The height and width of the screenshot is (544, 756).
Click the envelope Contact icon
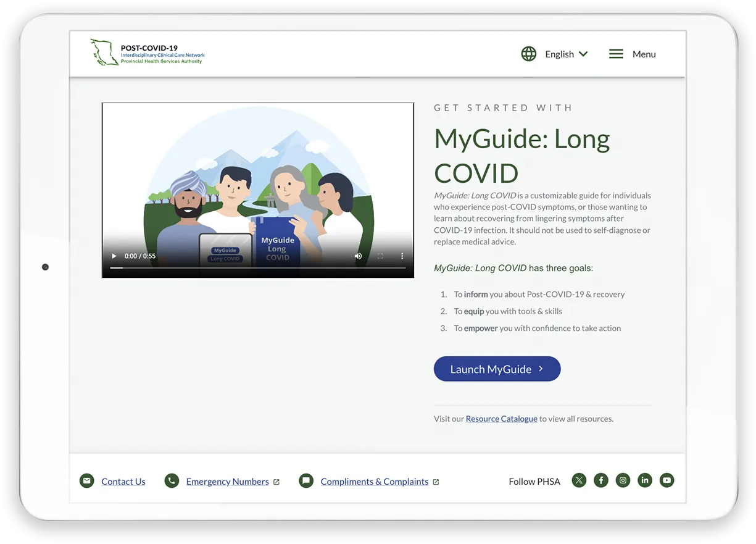click(87, 480)
